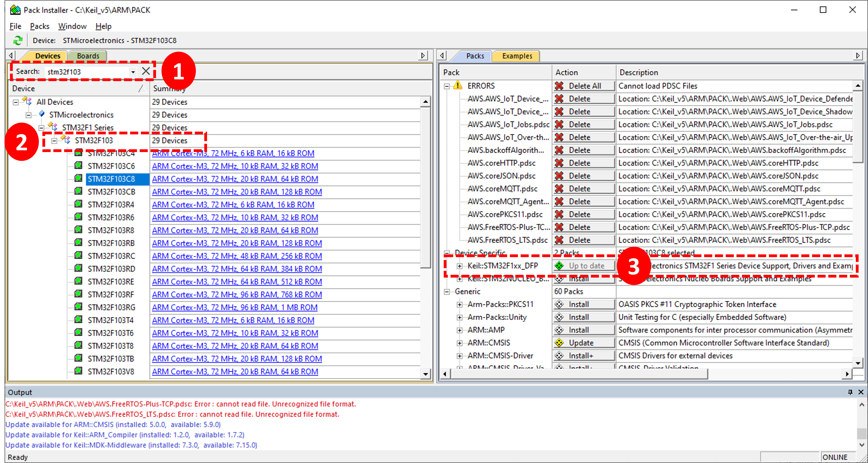Click the All Devices folder icon
The image size is (868, 463).
(27, 101)
